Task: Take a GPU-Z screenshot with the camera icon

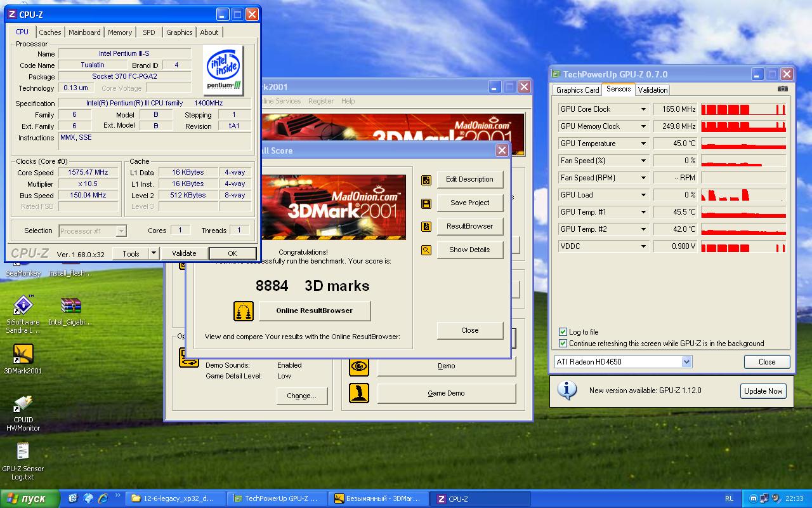Action: coord(783,90)
